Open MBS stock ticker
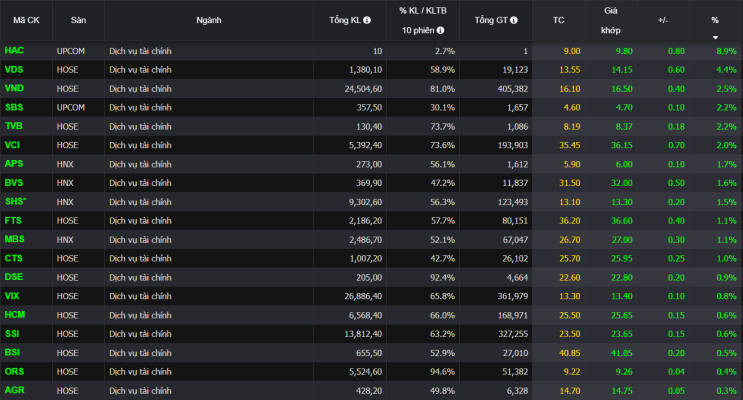This screenshot has height=400, width=743. click(15, 239)
